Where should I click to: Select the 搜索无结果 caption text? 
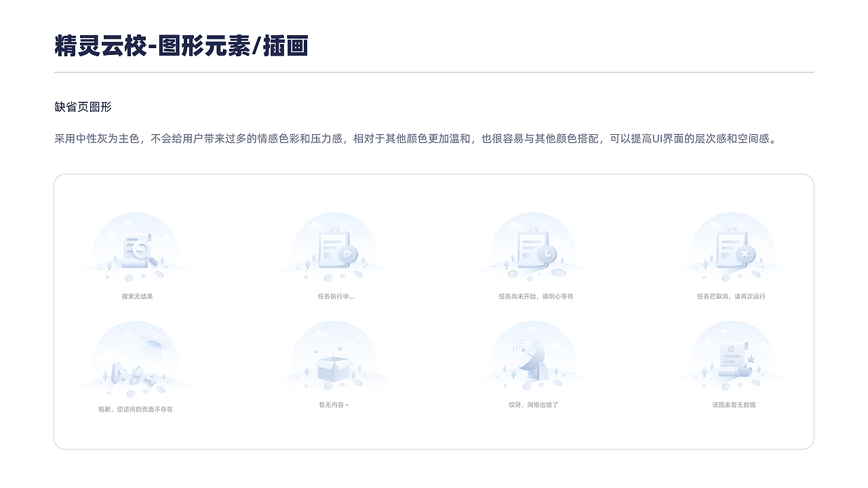pos(138,296)
